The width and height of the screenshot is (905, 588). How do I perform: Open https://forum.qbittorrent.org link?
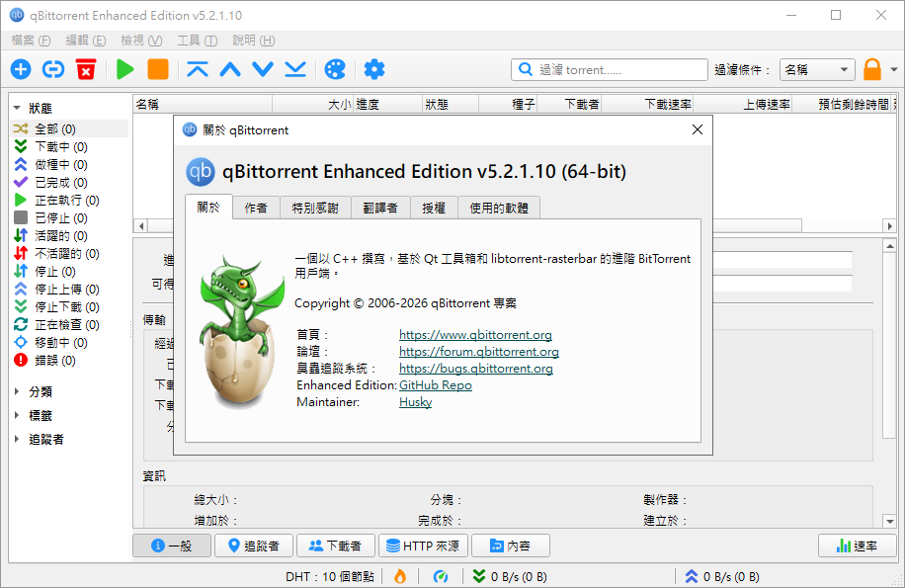(x=479, y=352)
